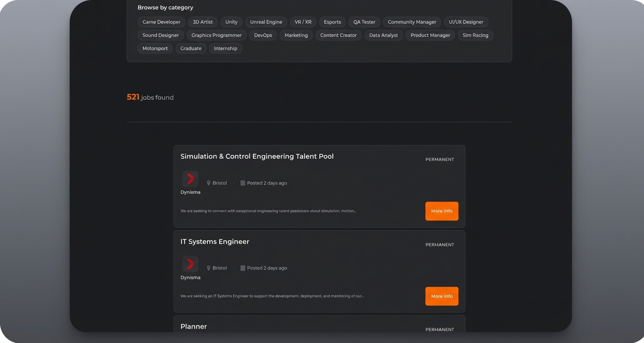Click More Info for the IT Systems Engineer job
644x343 pixels.
tap(442, 296)
